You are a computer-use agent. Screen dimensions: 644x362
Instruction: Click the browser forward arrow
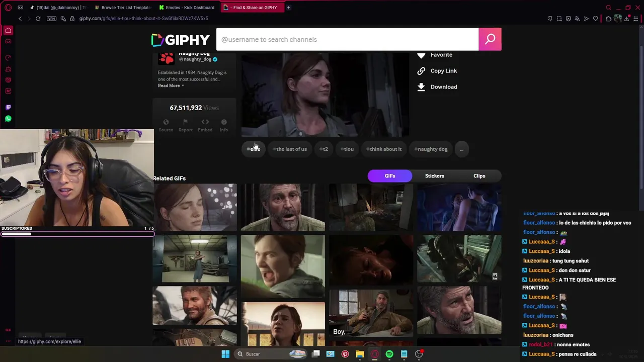pyautogui.click(x=29, y=19)
